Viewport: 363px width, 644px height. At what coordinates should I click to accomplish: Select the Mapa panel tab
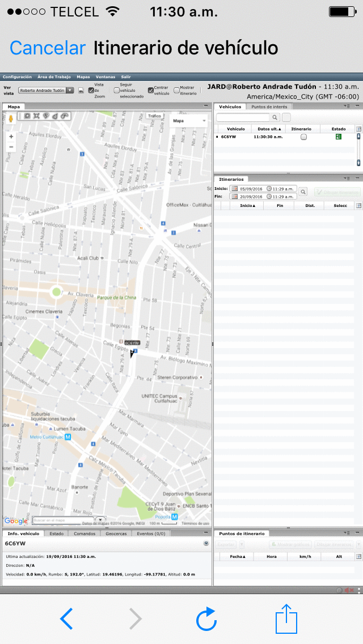click(14, 107)
